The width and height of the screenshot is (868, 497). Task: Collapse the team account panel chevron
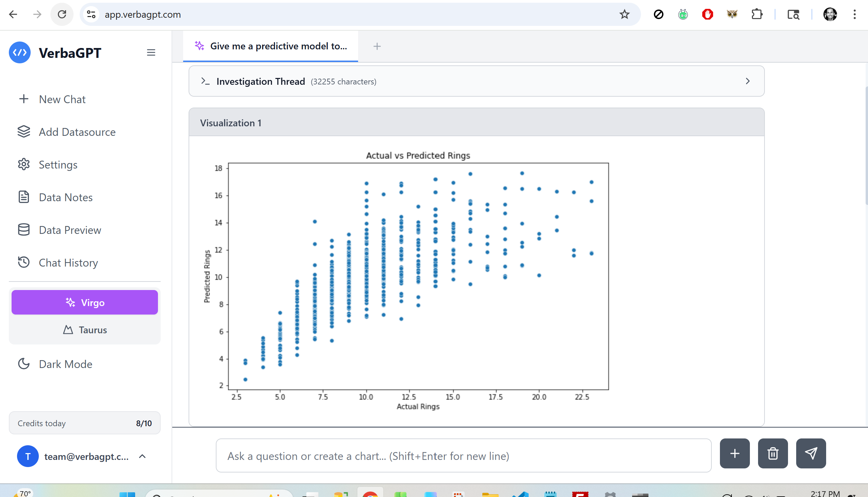142,456
